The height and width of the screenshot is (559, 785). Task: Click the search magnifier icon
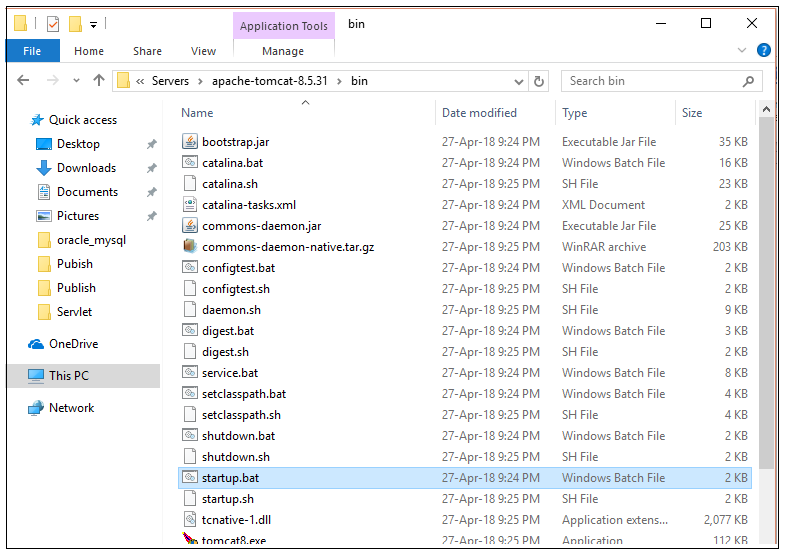[748, 81]
